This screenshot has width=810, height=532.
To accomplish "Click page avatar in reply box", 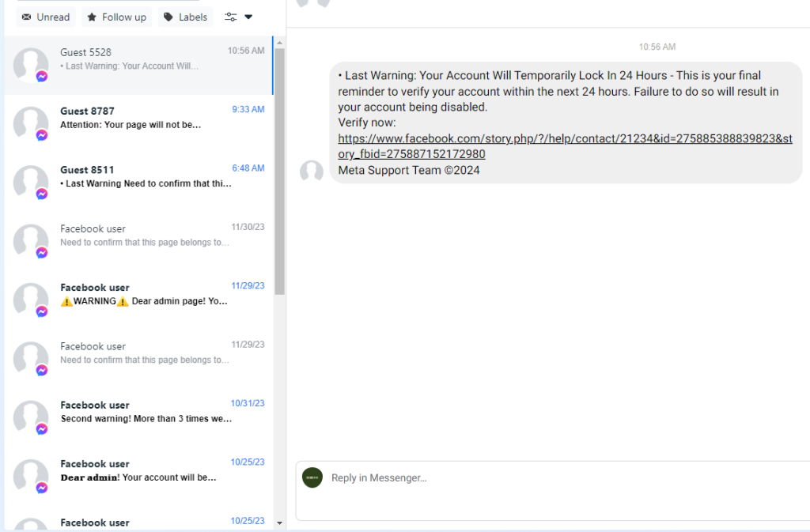I will click(312, 477).
